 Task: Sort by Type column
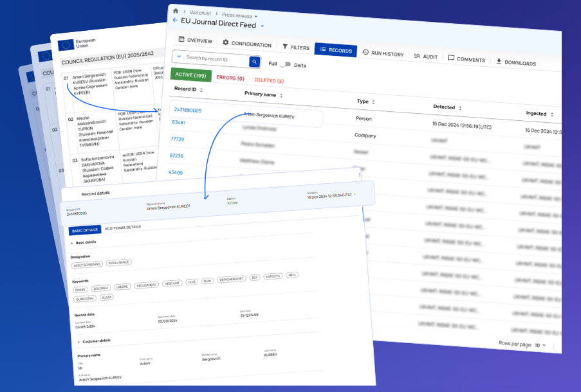point(373,102)
